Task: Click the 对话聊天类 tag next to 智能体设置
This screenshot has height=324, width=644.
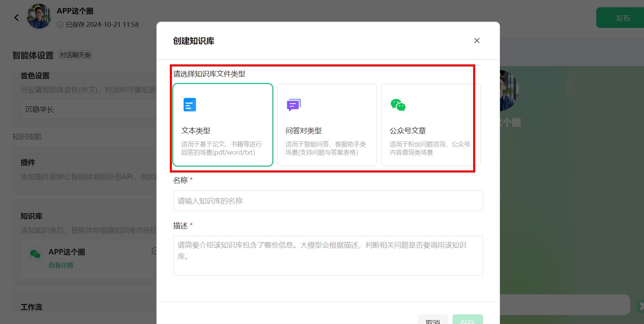Action: 75,55
